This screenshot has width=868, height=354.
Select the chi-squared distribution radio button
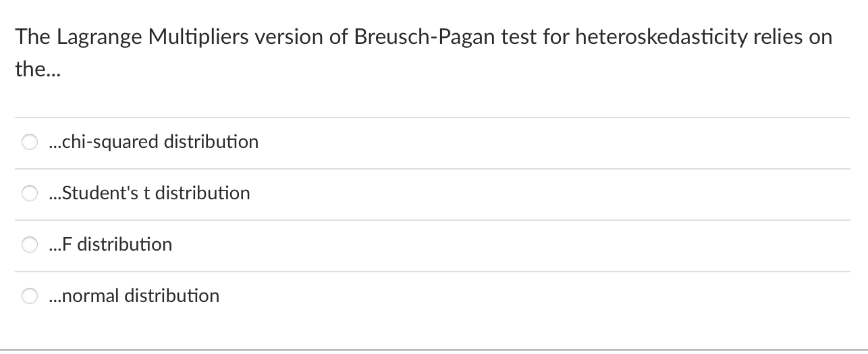(30, 143)
